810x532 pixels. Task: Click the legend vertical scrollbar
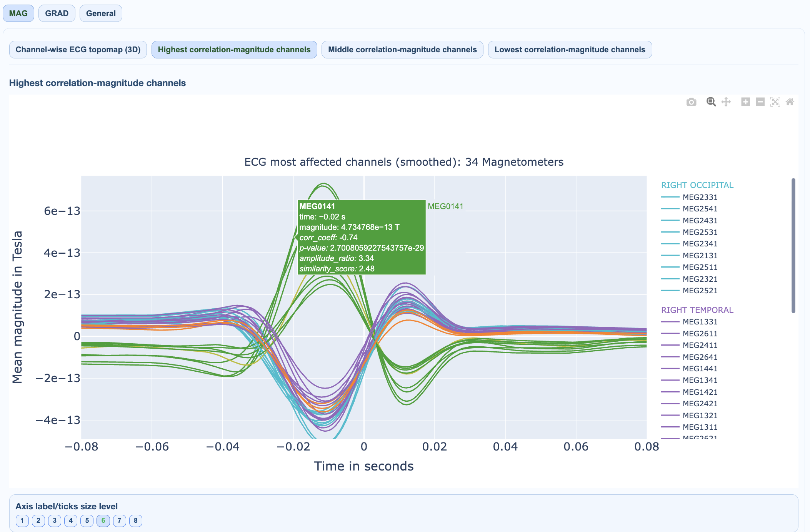point(793,246)
